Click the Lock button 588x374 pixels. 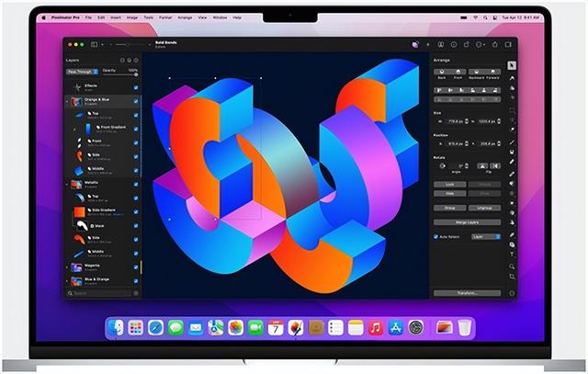click(450, 184)
